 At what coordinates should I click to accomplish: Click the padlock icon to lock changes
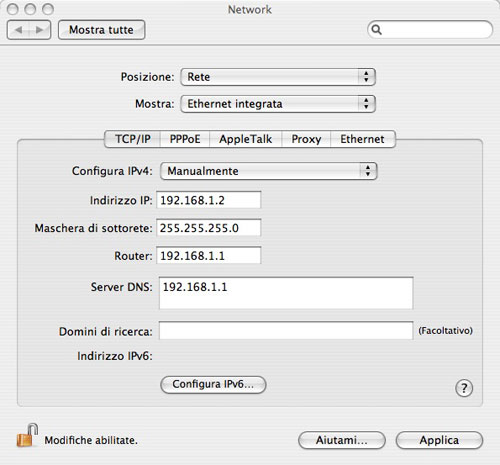27,435
